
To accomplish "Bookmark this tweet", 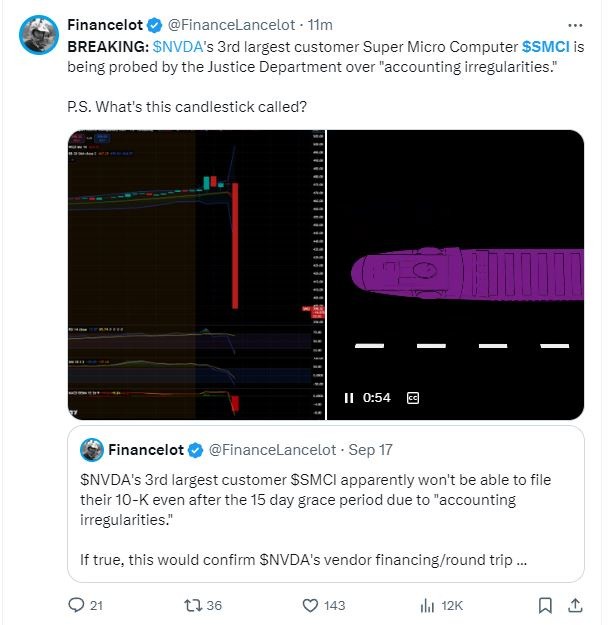I will click(x=545, y=605).
